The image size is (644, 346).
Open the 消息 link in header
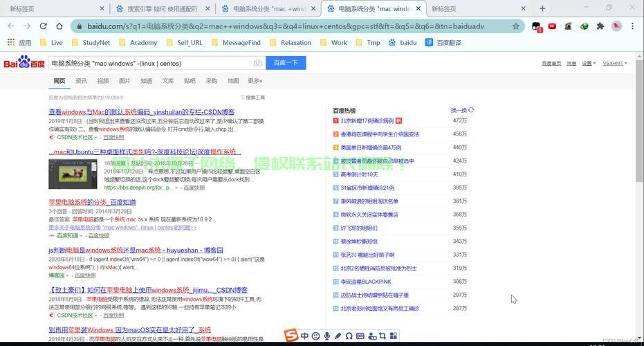(x=571, y=63)
